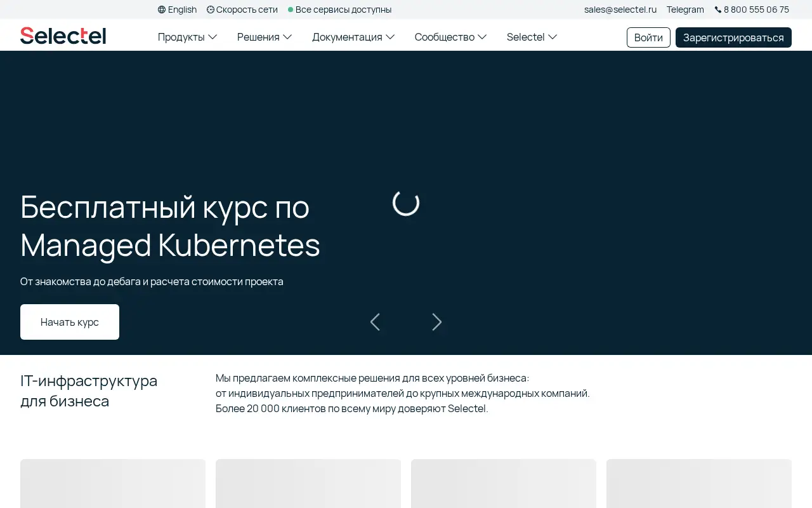
Task: Click the globe icon beside English
Action: point(162,10)
